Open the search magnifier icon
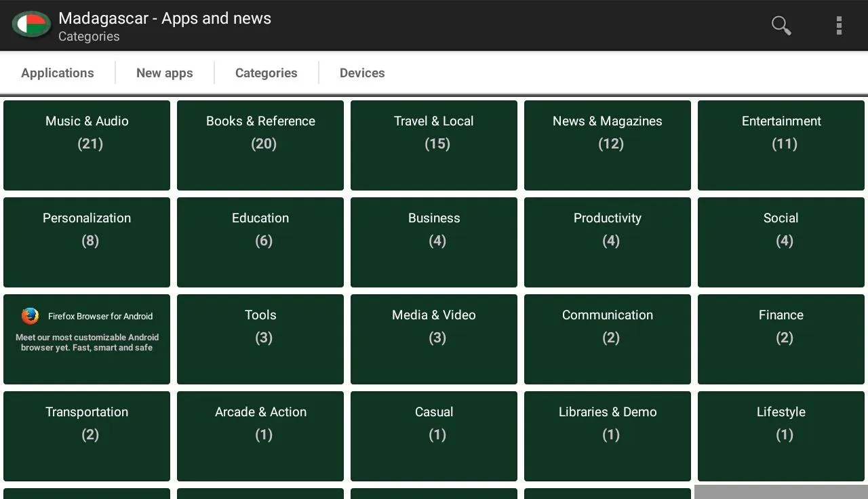The image size is (868, 499). [781, 26]
